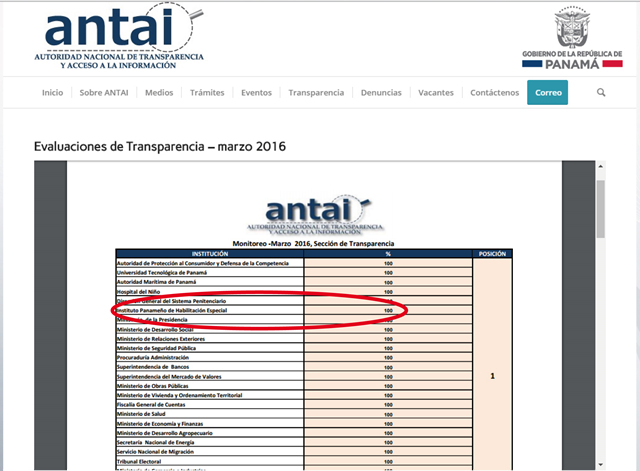Viewport: 640px width, 471px height.
Task: Select Ministerio de Economía y Finanzas row
Action: click(294, 424)
